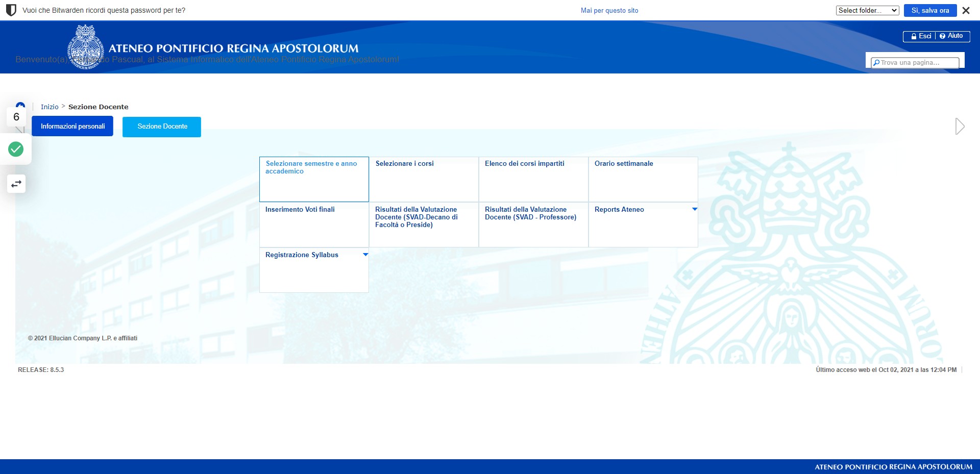The image size is (980, 474).
Task: Click the 'Último acceso web' timestamp text
Action: click(x=886, y=370)
